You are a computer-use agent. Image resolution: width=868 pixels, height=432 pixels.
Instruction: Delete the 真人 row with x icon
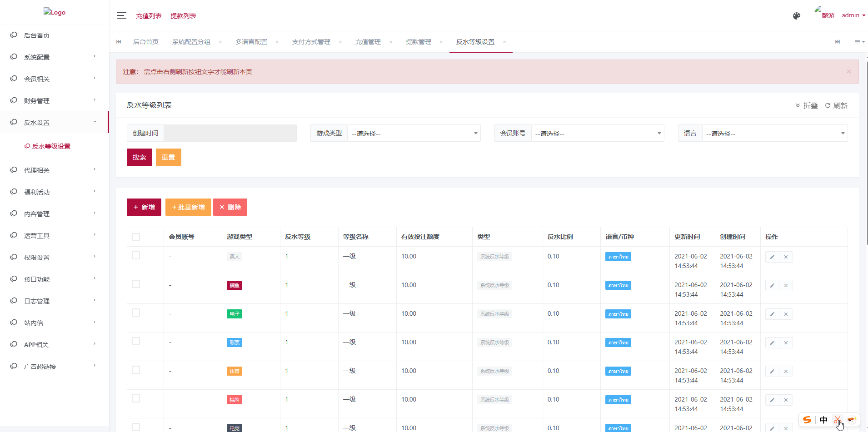tap(786, 257)
